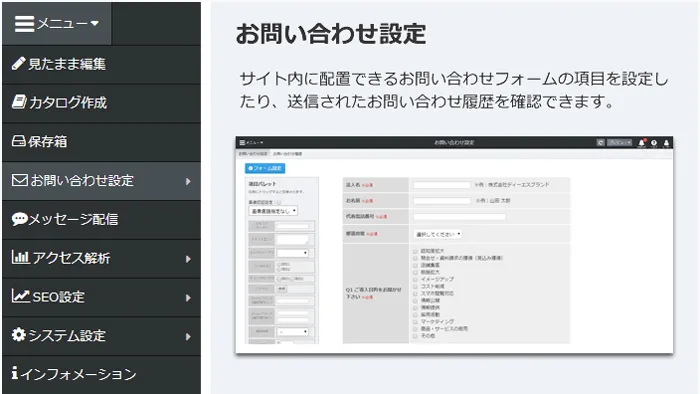Image resolution: width=700 pixels, height=394 pixels.
Task: Tick the first checkbox 認知度拡大 in preview
Action: [x=415, y=251]
